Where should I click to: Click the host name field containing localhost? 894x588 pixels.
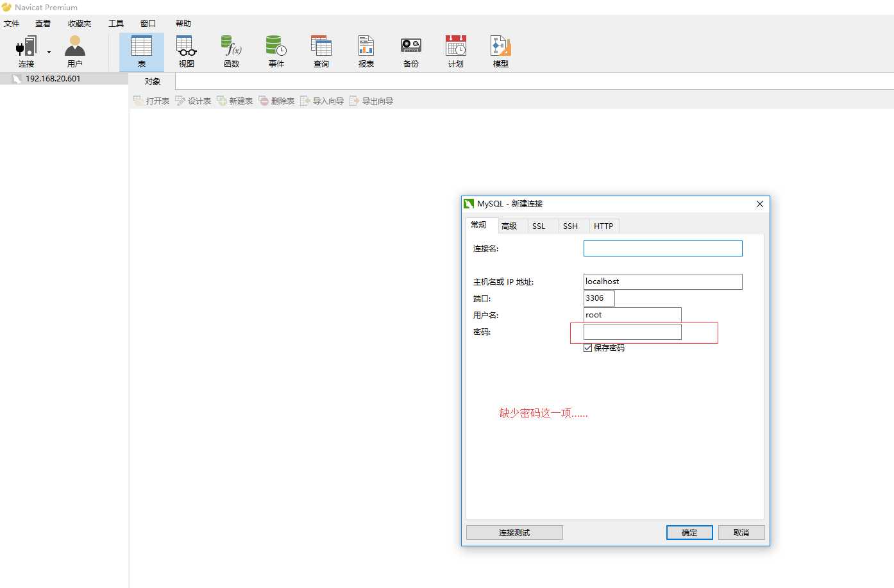[x=663, y=282]
